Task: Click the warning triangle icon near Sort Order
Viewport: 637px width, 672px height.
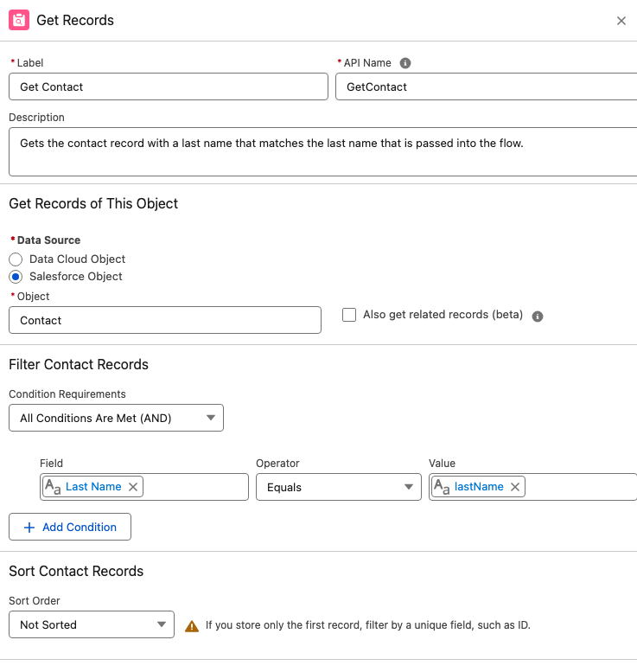Action: pyautogui.click(x=192, y=626)
